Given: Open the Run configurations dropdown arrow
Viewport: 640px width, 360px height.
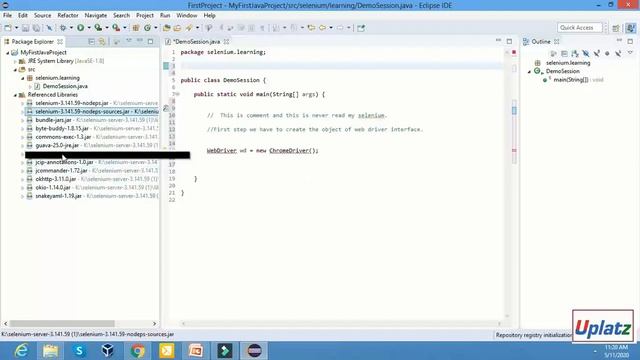Looking at the screenshot, I should tap(89, 28).
